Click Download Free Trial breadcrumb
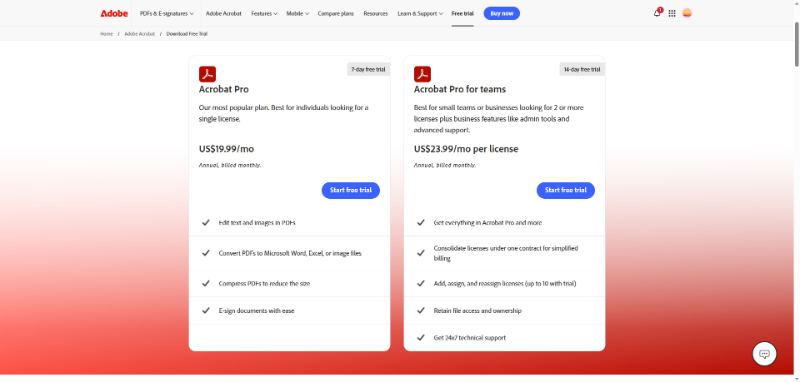The height and width of the screenshot is (382, 800). pos(187,34)
